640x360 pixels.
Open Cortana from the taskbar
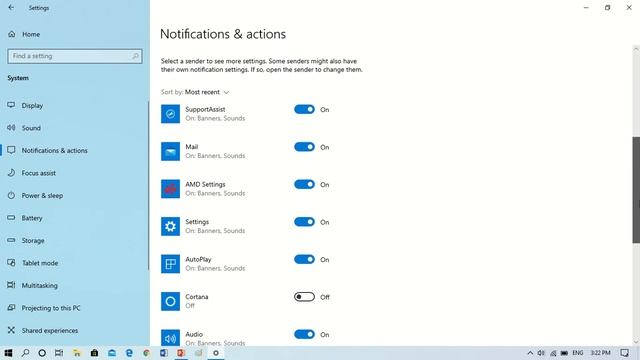pos(42,353)
